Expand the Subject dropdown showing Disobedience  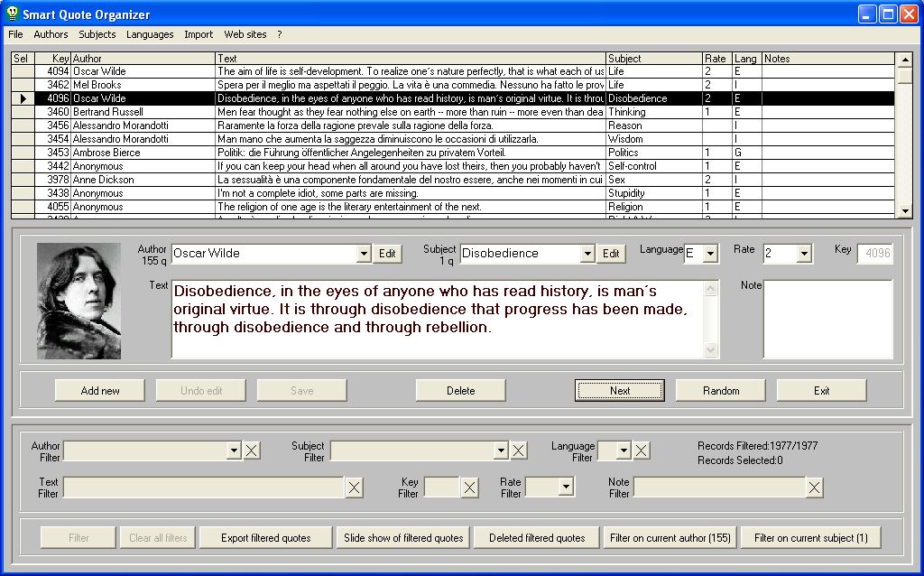(587, 254)
